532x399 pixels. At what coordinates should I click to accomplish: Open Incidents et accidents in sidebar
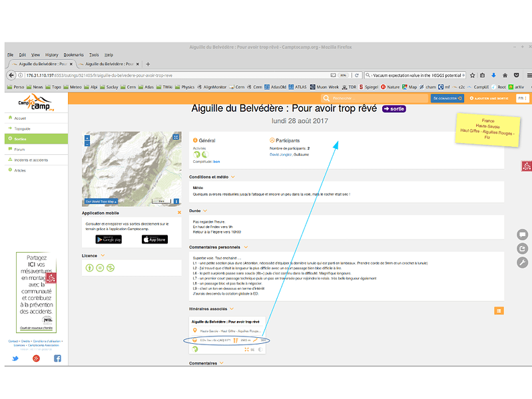[x=36, y=160]
